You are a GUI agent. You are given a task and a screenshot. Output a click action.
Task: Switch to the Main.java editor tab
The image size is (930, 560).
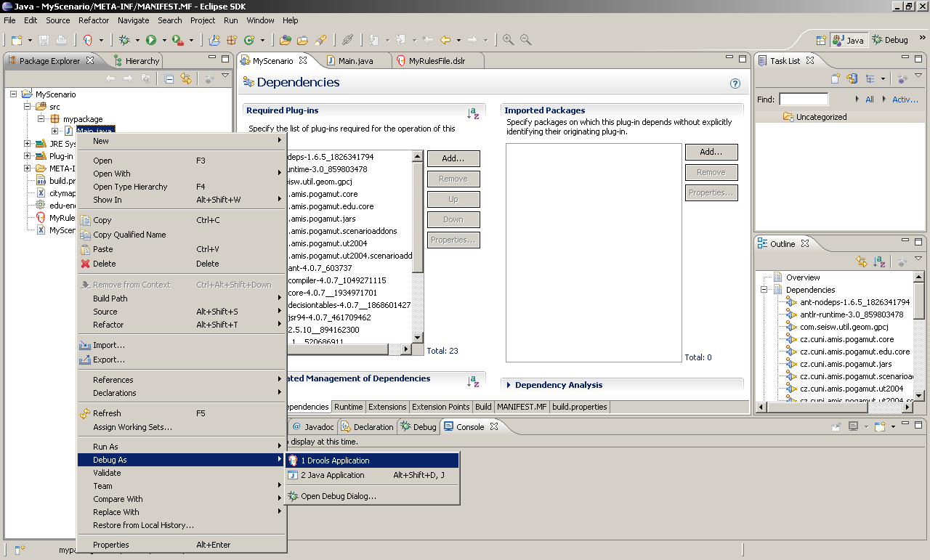356,61
